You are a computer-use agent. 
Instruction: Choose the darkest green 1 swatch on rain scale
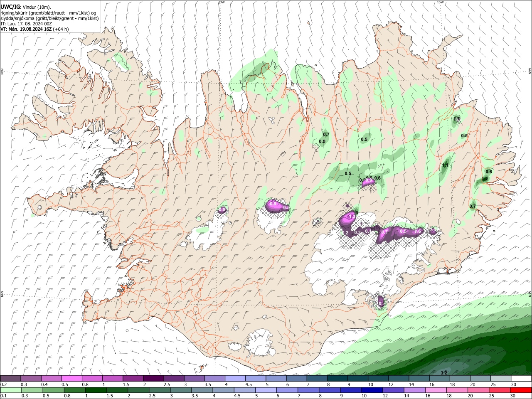click(96, 390)
